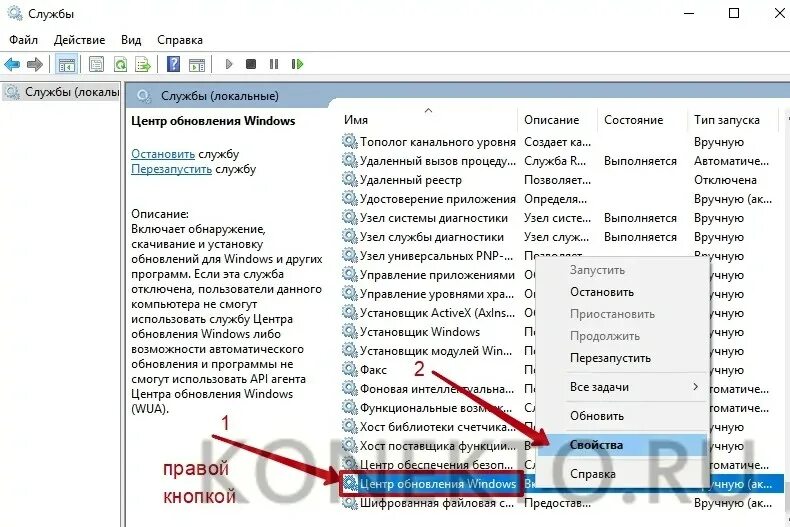
Task: Click the Refresh toolbar icon
Action: pyautogui.click(x=120, y=64)
